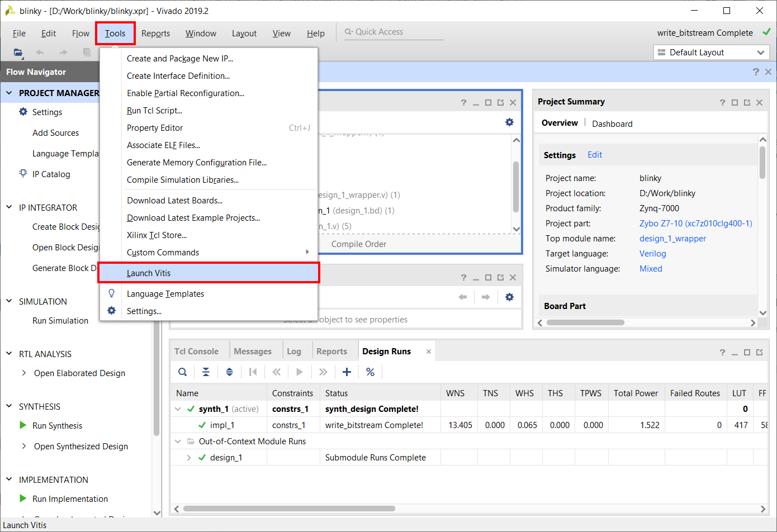Click the Edit link beside Settings
The height and width of the screenshot is (532, 777).
click(x=595, y=155)
